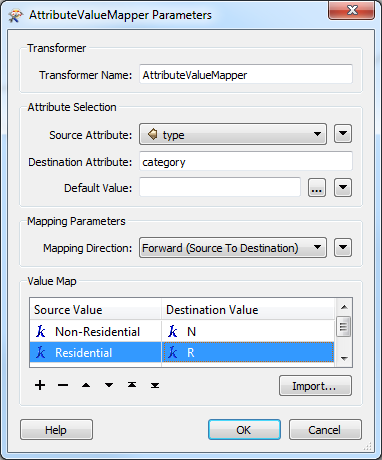Expand Mapping Direction combo box

coord(233,248)
